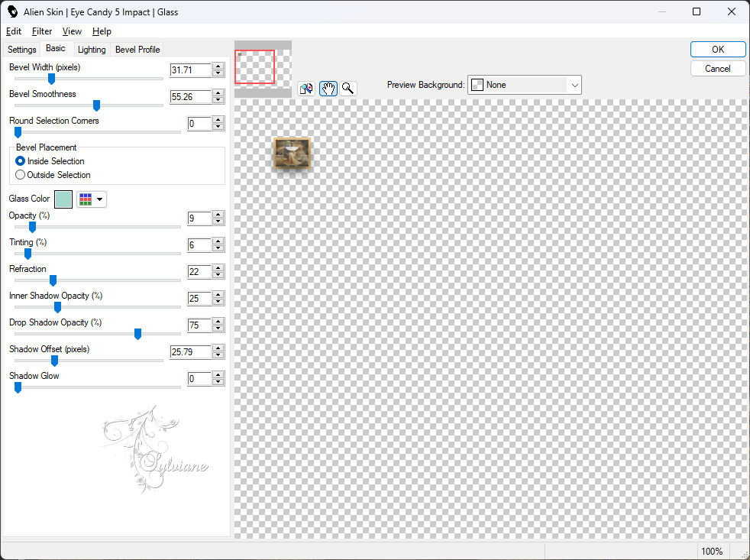Click the Cancel button
The height and width of the screenshot is (560, 750).
click(717, 69)
